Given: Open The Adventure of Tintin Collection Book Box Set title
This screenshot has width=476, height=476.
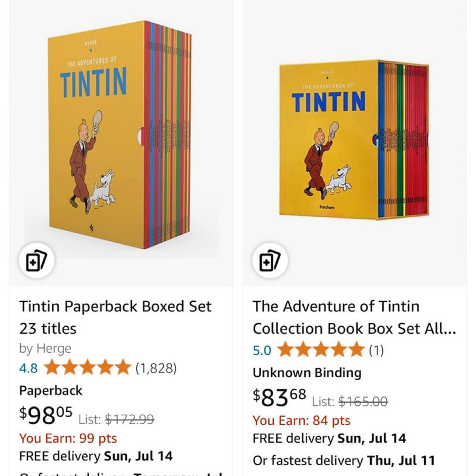Looking at the screenshot, I should (354, 317).
